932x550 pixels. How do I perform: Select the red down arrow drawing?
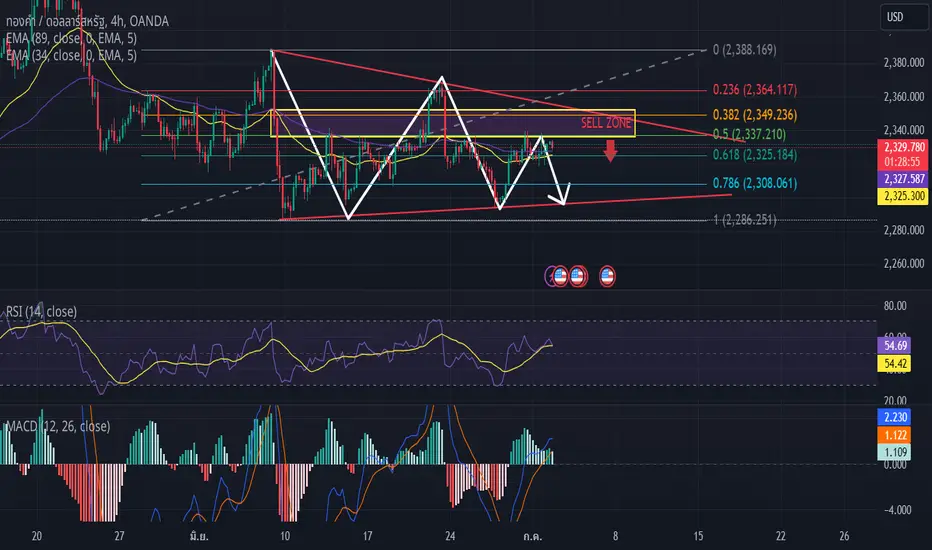(x=610, y=151)
